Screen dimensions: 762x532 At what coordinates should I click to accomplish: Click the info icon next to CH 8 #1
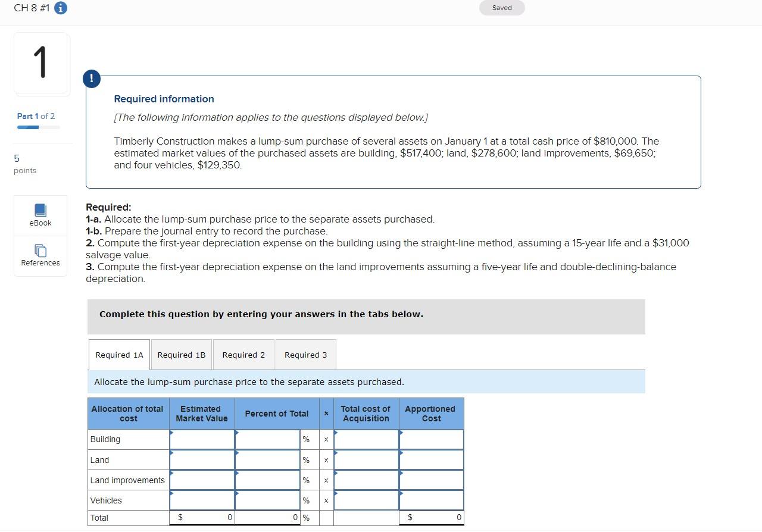click(x=61, y=8)
